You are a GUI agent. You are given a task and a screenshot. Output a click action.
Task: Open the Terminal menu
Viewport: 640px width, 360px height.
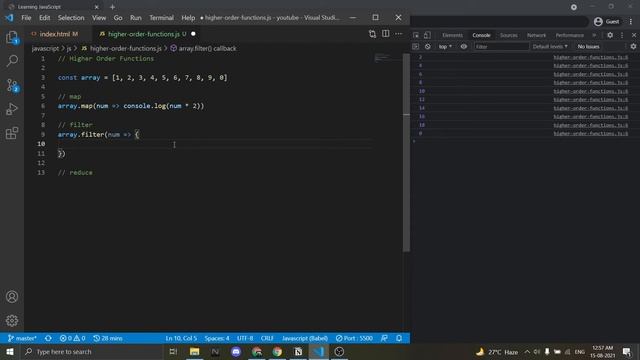161,18
